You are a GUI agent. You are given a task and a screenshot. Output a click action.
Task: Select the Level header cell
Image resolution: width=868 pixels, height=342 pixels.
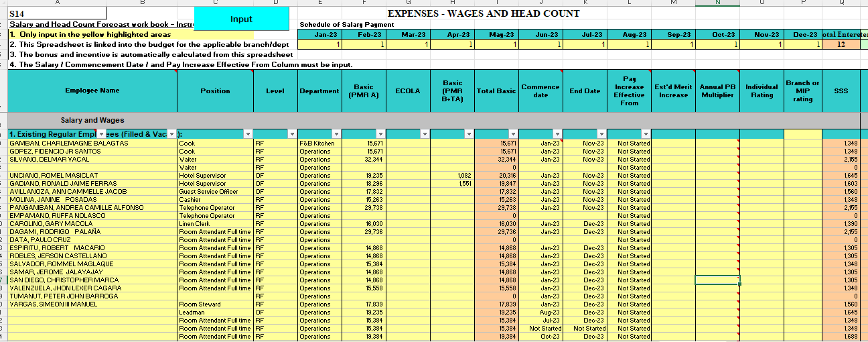point(275,91)
